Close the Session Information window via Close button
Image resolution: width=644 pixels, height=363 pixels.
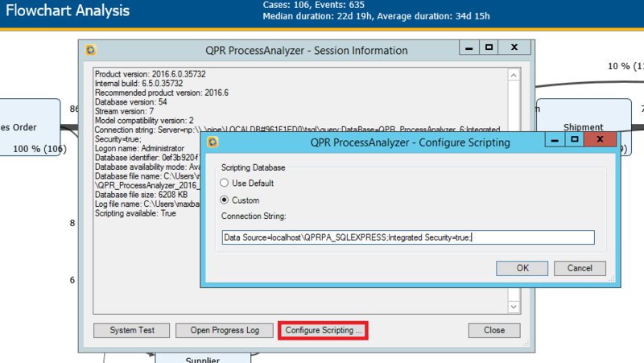(x=494, y=330)
